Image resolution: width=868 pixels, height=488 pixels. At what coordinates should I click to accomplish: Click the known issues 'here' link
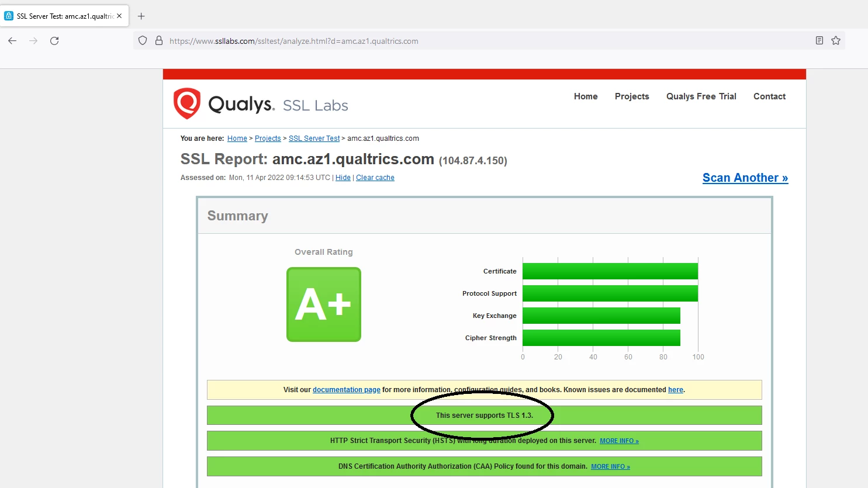coord(676,390)
